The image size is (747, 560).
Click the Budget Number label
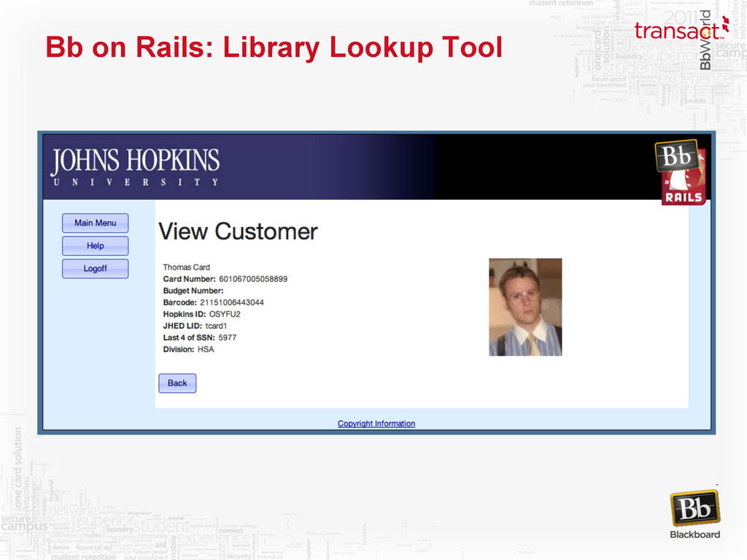click(x=193, y=291)
